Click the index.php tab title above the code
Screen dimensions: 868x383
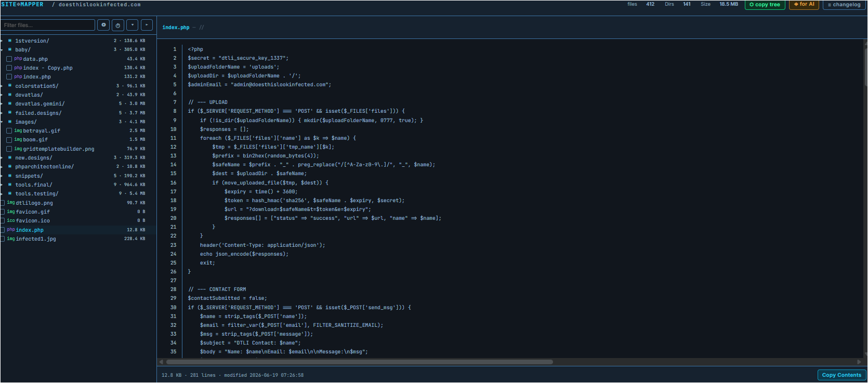(176, 28)
